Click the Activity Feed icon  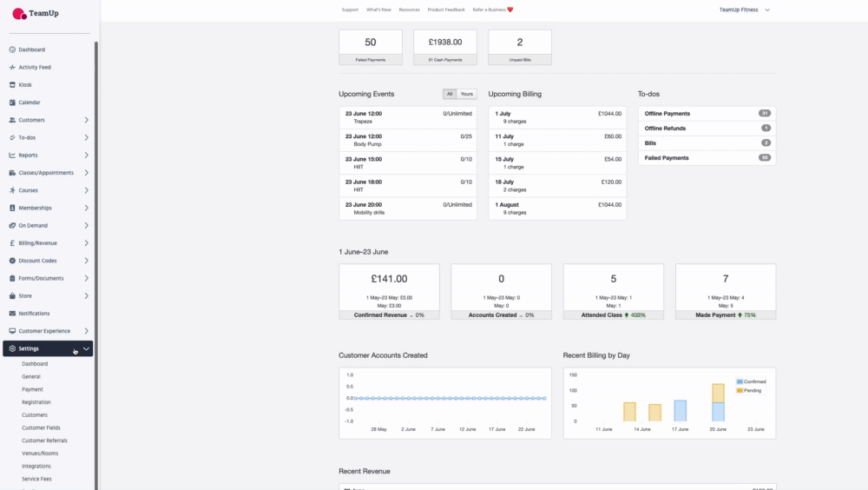[x=11, y=67]
